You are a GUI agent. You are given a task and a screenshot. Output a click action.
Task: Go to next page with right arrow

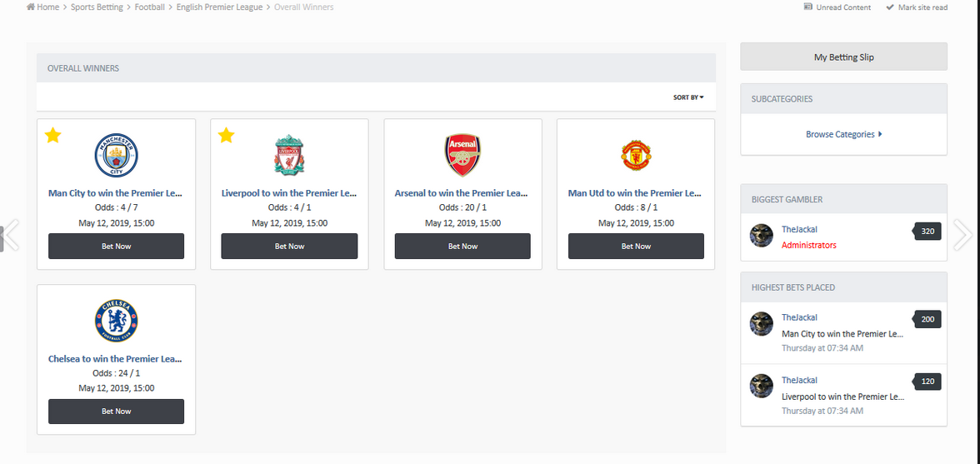pyautogui.click(x=963, y=235)
